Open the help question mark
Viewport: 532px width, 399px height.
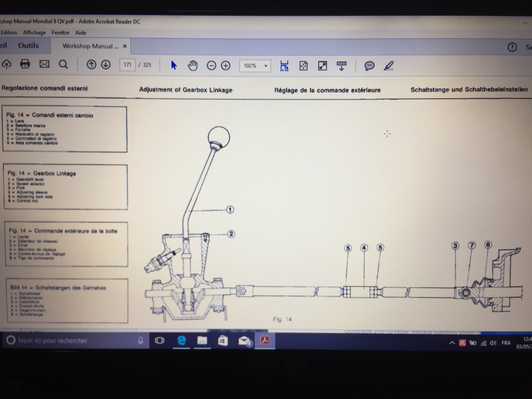click(512, 47)
